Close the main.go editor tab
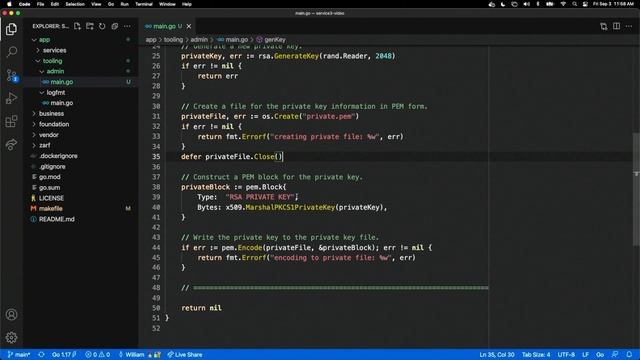Image resolution: width=640 pixels, height=360 pixels. (x=189, y=26)
